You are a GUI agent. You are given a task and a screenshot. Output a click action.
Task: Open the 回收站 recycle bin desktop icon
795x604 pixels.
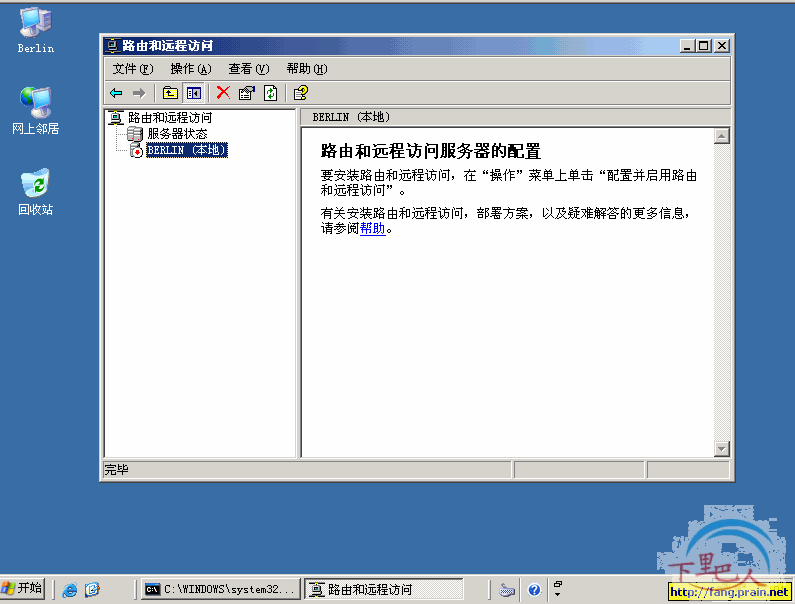[x=35, y=192]
